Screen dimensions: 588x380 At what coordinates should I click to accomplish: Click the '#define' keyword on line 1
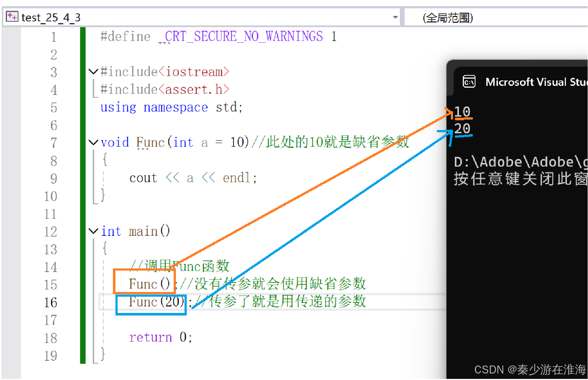click(x=125, y=37)
